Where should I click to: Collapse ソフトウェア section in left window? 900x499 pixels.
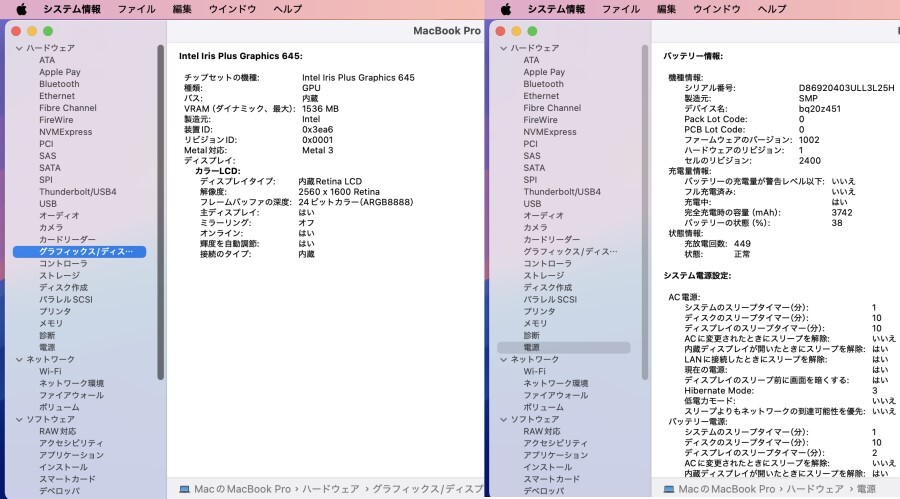pos(19,420)
